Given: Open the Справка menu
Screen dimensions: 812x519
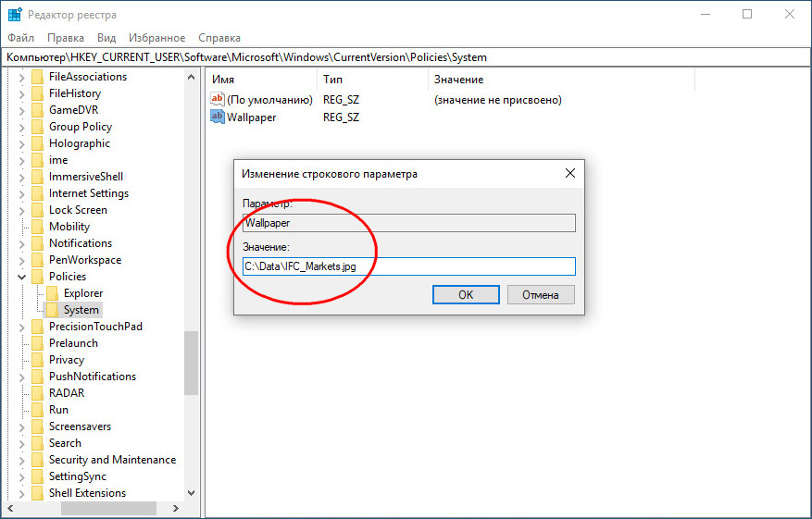Looking at the screenshot, I should [219, 38].
